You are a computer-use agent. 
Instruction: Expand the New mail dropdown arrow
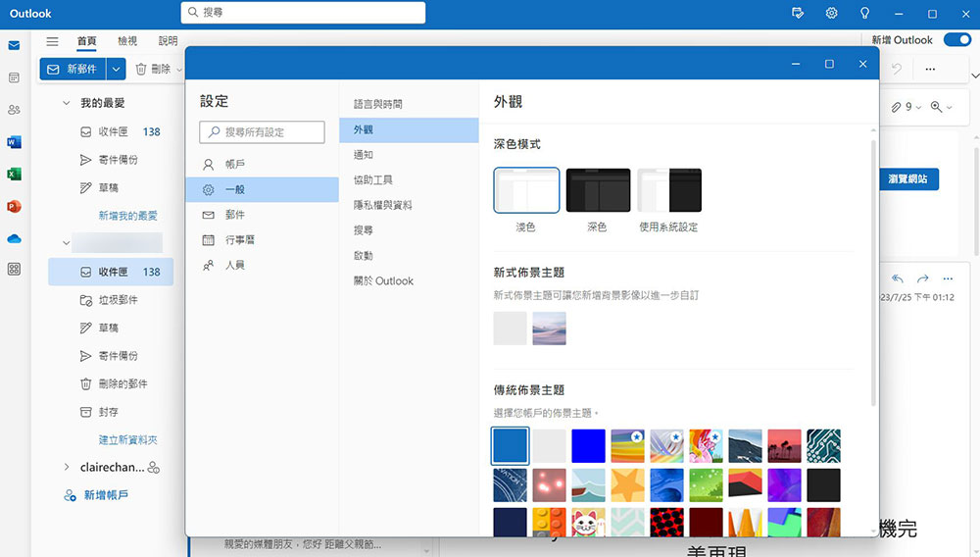tap(117, 69)
